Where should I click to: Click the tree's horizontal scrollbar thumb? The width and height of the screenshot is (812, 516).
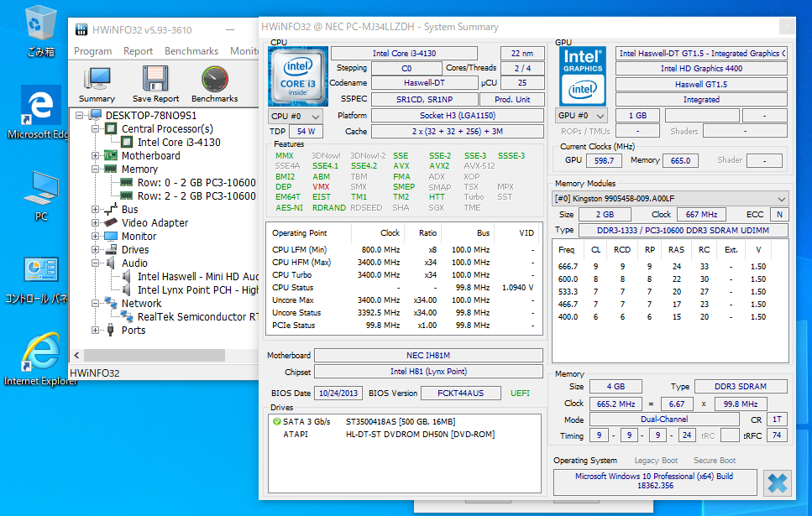coord(155,356)
